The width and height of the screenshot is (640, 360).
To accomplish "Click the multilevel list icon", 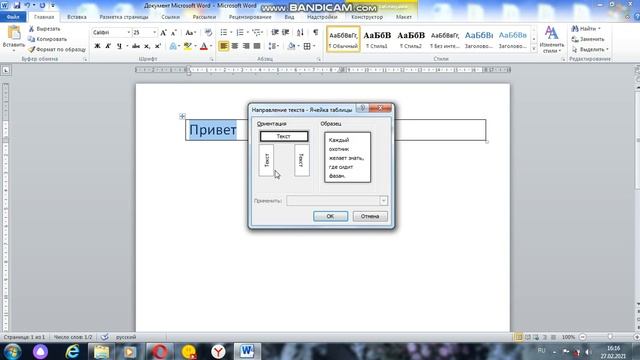I will (x=256, y=32).
